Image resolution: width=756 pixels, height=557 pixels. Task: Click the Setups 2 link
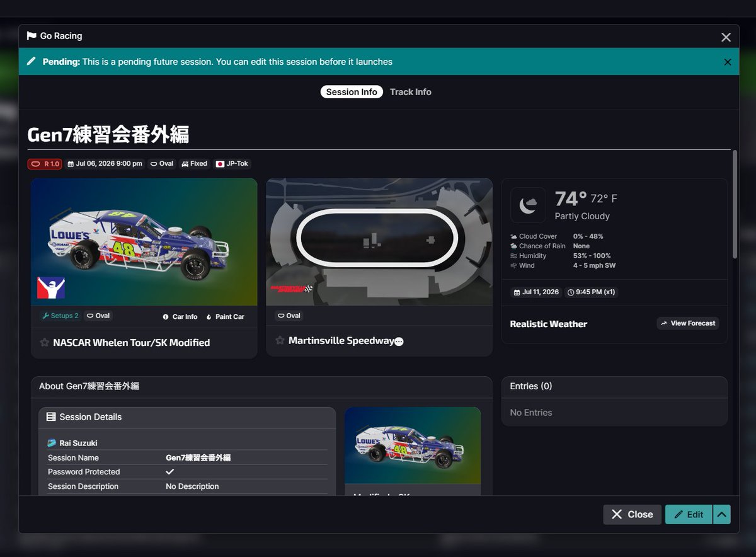click(60, 316)
